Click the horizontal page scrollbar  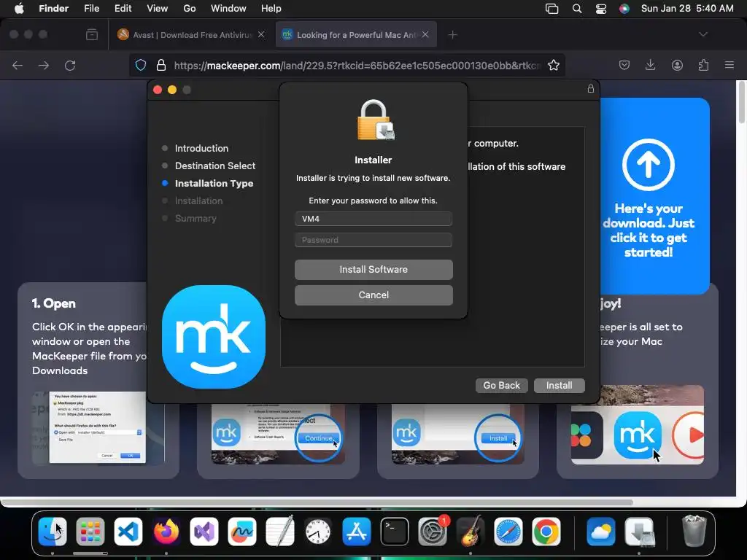pos(317,502)
